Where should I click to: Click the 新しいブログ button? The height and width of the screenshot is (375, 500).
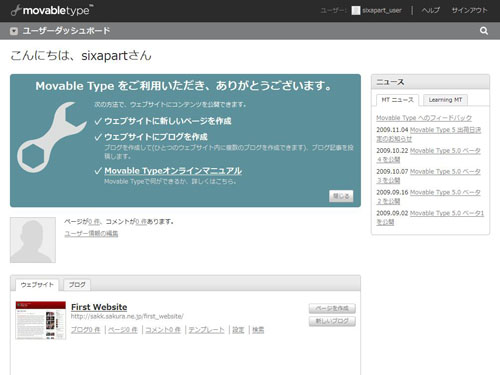pos(332,321)
